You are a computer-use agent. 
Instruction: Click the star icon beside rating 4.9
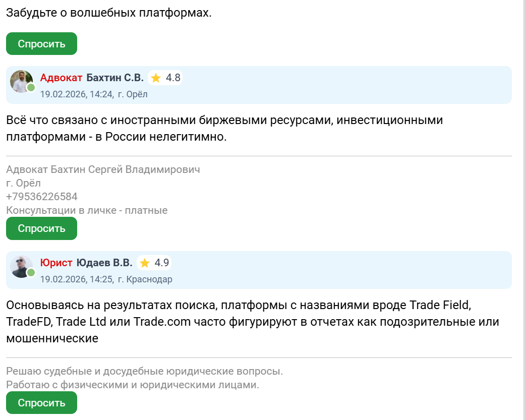(145, 263)
